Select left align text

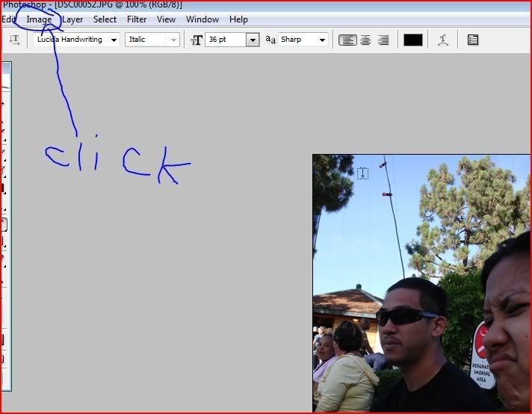click(347, 40)
